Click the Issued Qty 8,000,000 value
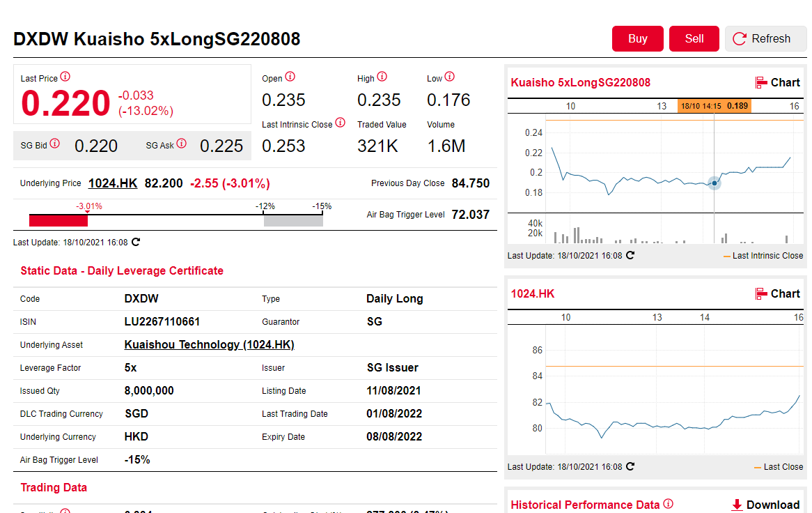The width and height of the screenshot is (812, 513). coord(149,391)
